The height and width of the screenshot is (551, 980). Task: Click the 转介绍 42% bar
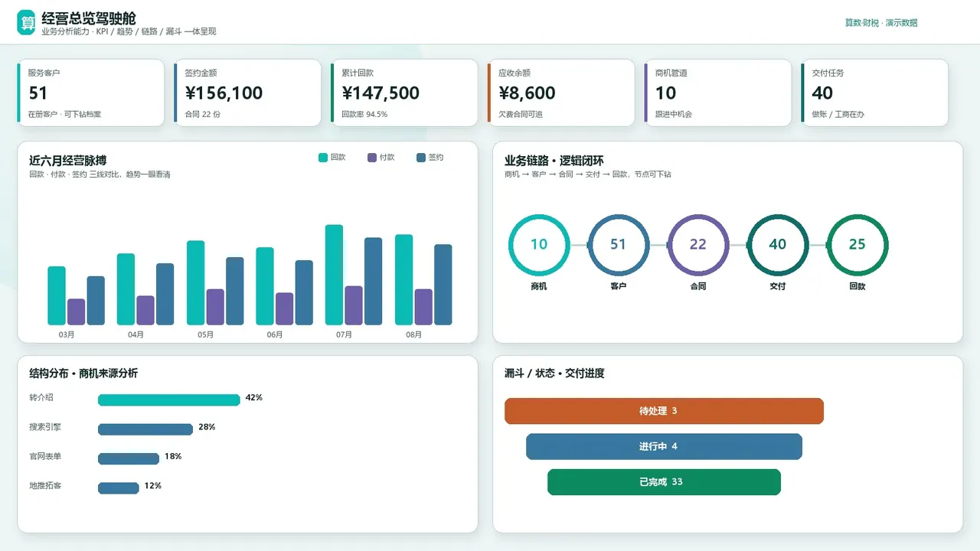(x=169, y=399)
